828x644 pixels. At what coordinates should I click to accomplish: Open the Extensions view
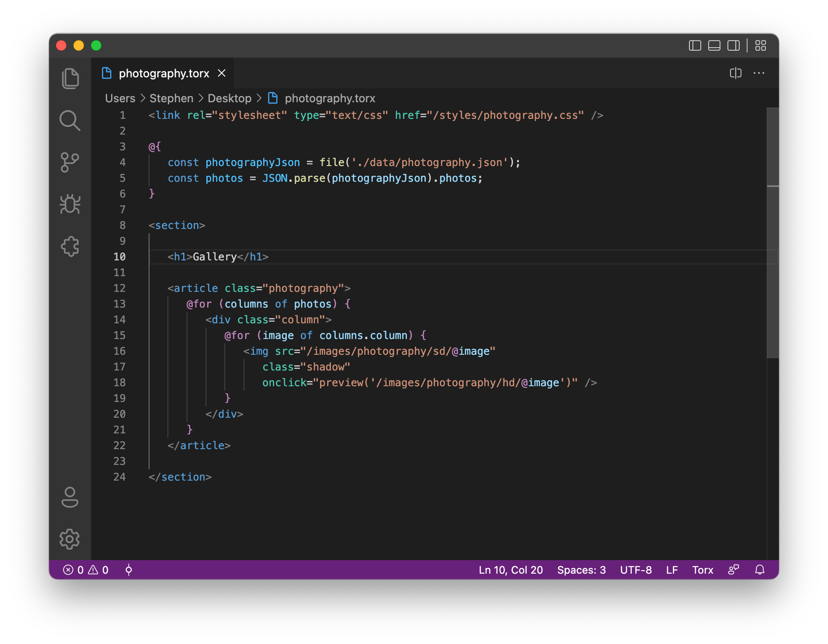(70, 246)
